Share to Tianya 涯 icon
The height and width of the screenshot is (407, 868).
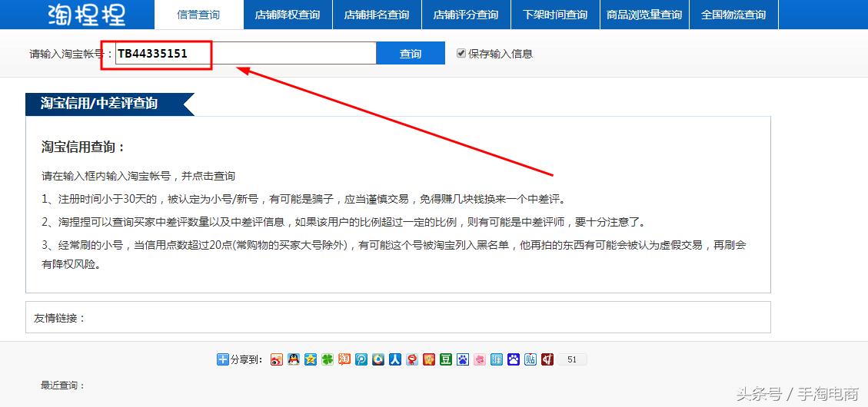497,359
